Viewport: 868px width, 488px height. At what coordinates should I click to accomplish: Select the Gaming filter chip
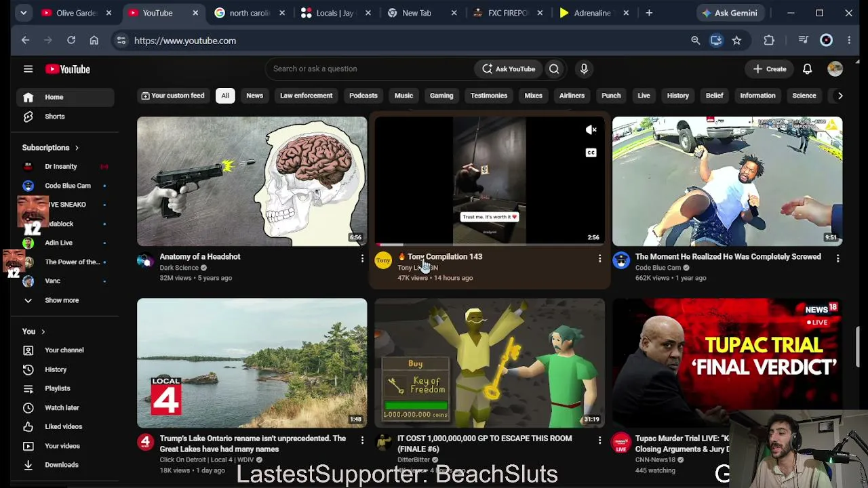tap(441, 96)
